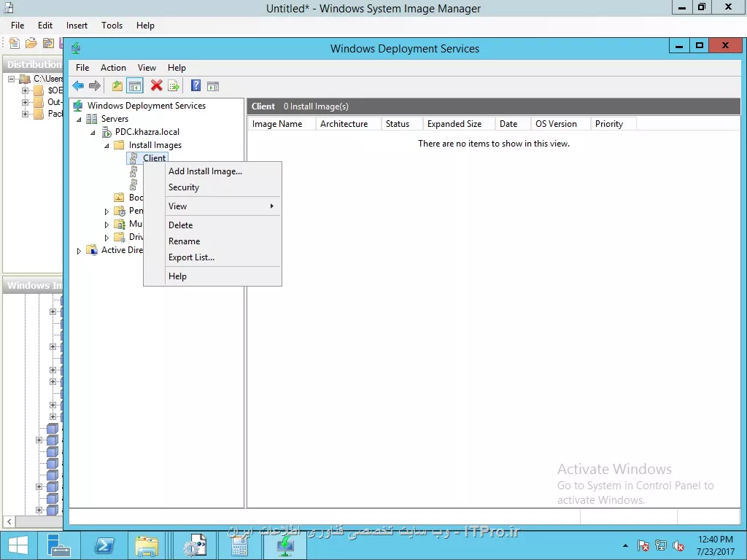Click the third toolbar icon in System Image Manager
The height and width of the screenshot is (560, 747).
(x=48, y=43)
